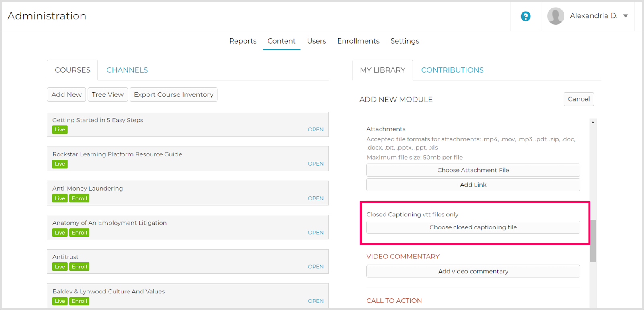Open Anatomy of An Employment Litigation course

(316, 233)
